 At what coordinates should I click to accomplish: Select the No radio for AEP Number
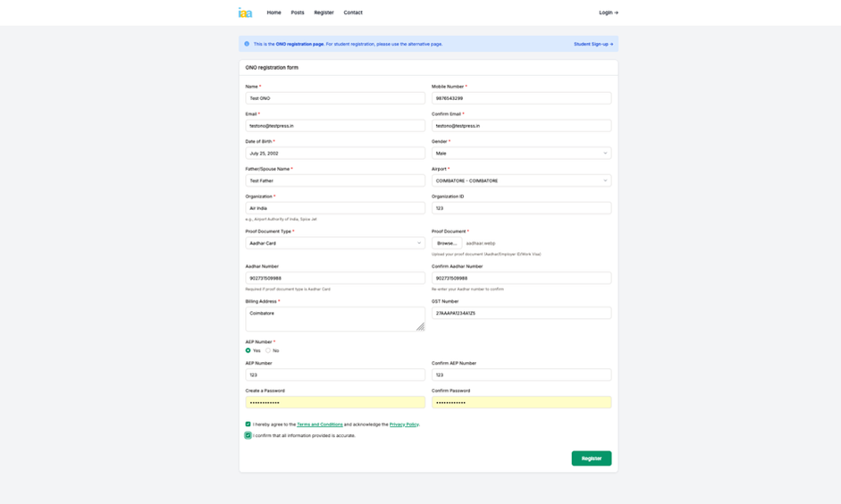click(x=268, y=350)
